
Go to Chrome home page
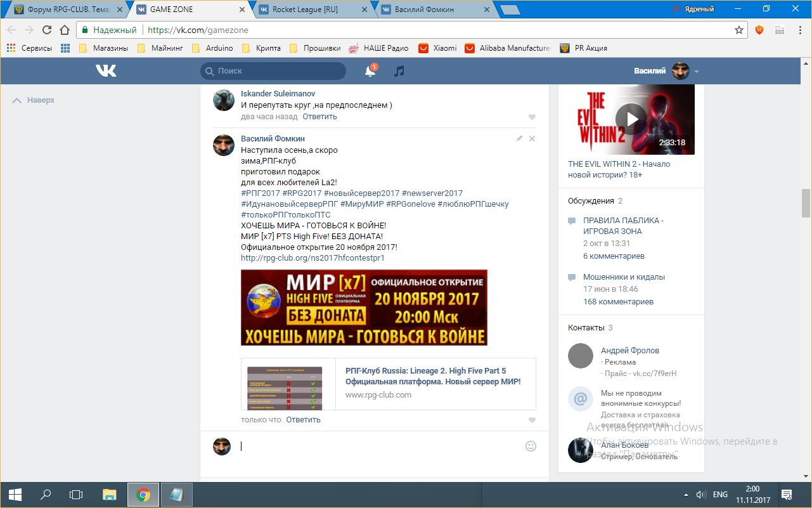pos(65,30)
